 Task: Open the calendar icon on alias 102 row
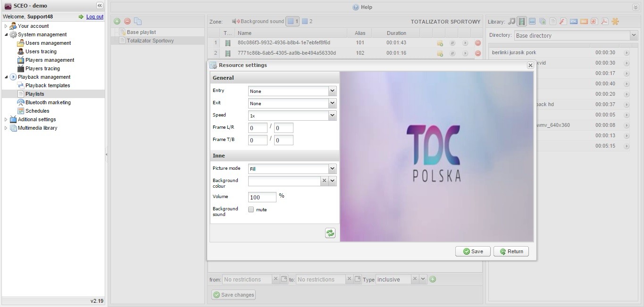[x=440, y=53]
